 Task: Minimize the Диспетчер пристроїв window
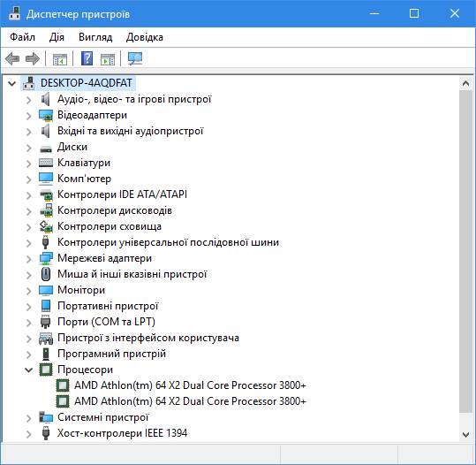[x=374, y=13]
